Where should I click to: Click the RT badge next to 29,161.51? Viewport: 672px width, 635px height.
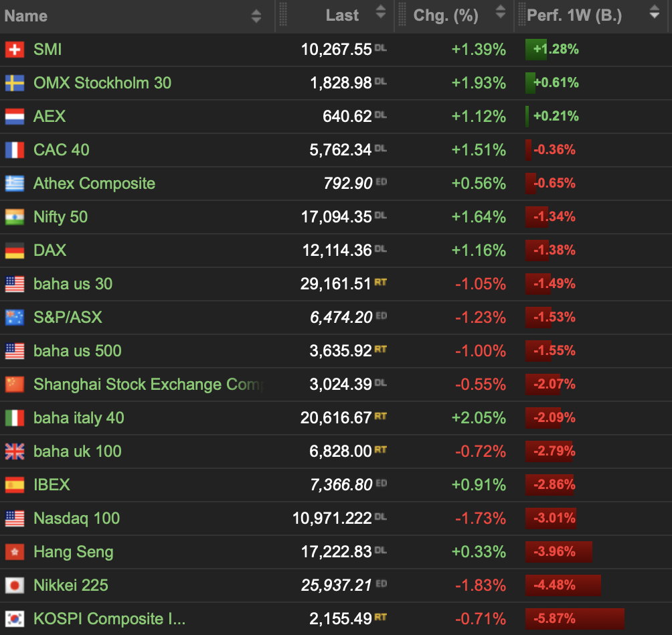click(x=381, y=282)
